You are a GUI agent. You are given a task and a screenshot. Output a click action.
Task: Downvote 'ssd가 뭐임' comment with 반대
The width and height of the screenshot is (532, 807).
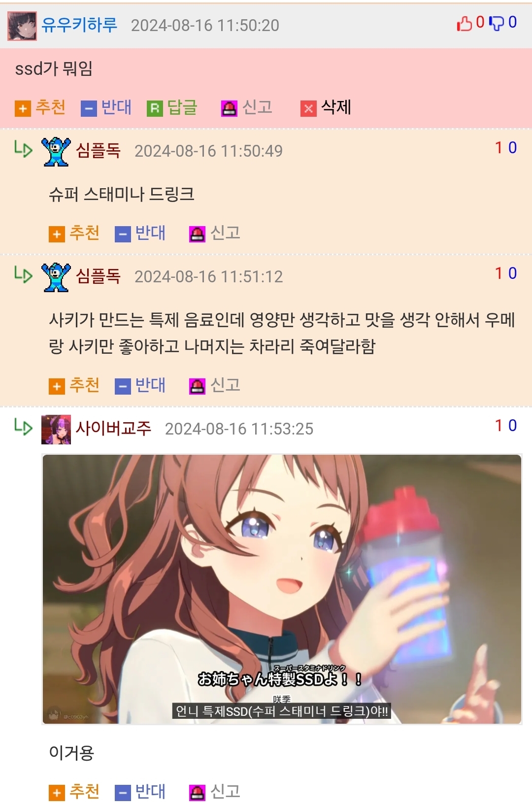click(106, 107)
